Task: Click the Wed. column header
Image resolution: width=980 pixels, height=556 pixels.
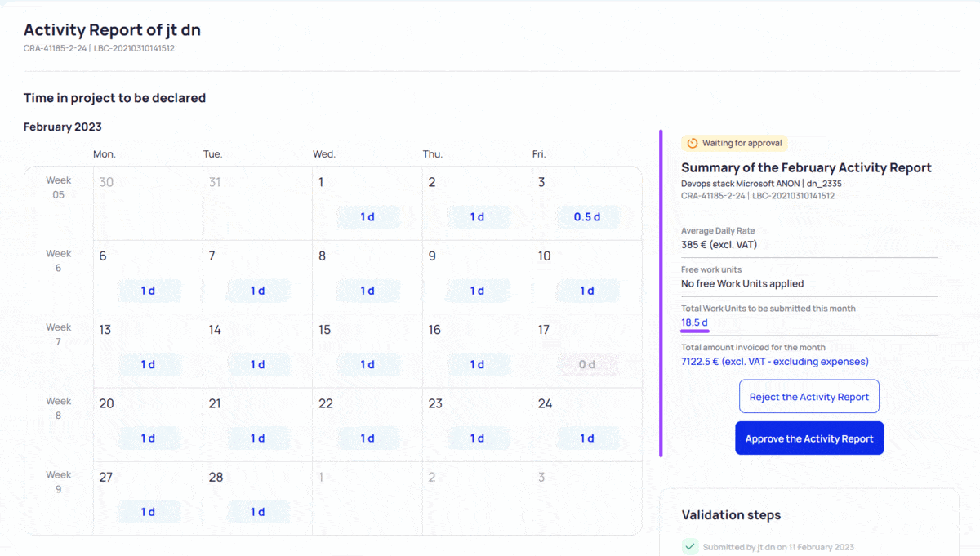Action: 324,153
